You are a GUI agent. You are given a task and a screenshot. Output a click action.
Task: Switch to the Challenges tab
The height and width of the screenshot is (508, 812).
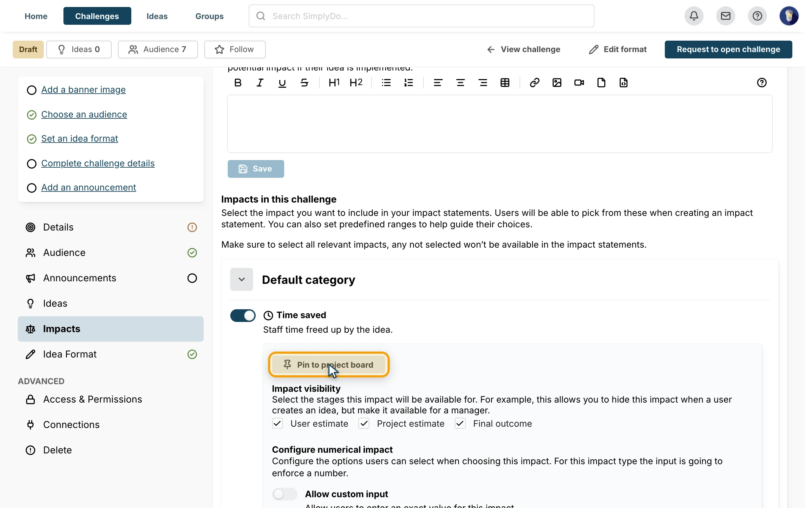pyautogui.click(x=97, y=16)
